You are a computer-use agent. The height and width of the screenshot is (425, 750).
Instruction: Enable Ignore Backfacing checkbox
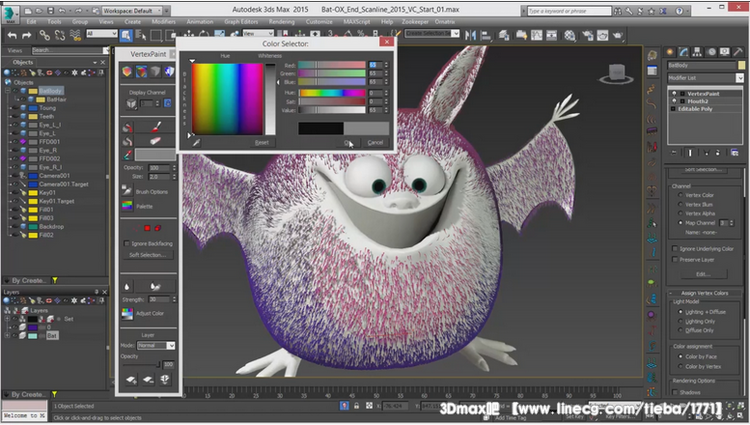[125, 243]
